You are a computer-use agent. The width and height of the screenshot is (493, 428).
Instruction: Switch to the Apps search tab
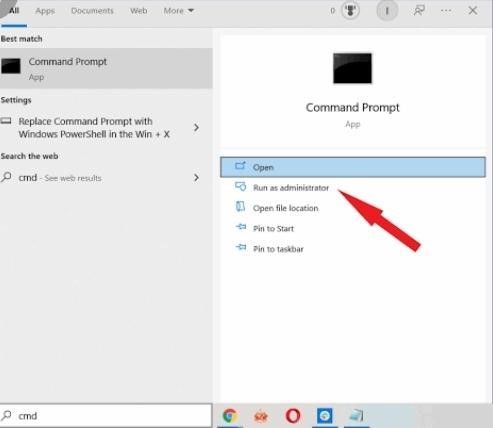[x=45, y=11]
